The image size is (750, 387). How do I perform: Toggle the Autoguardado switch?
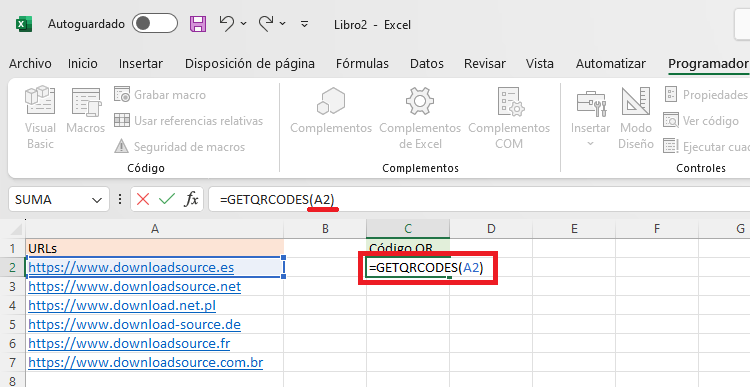pos(155,23)
